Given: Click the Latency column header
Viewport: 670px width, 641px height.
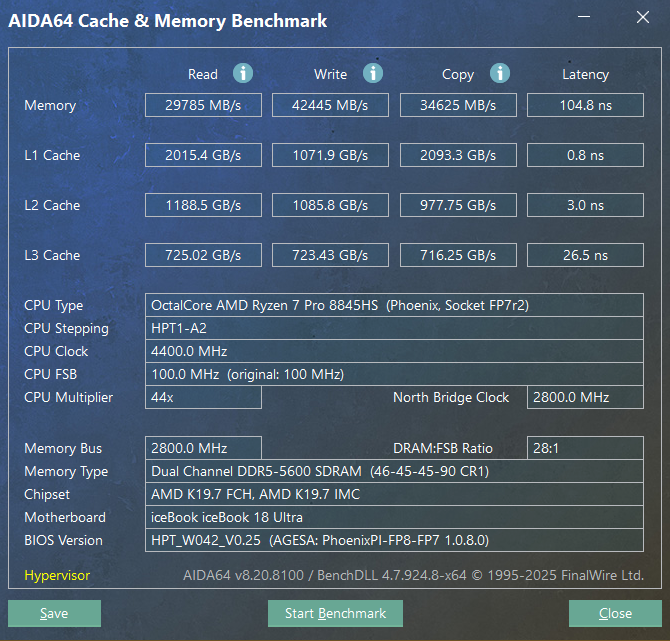Looking at the screenshot, I should [585, 74].
